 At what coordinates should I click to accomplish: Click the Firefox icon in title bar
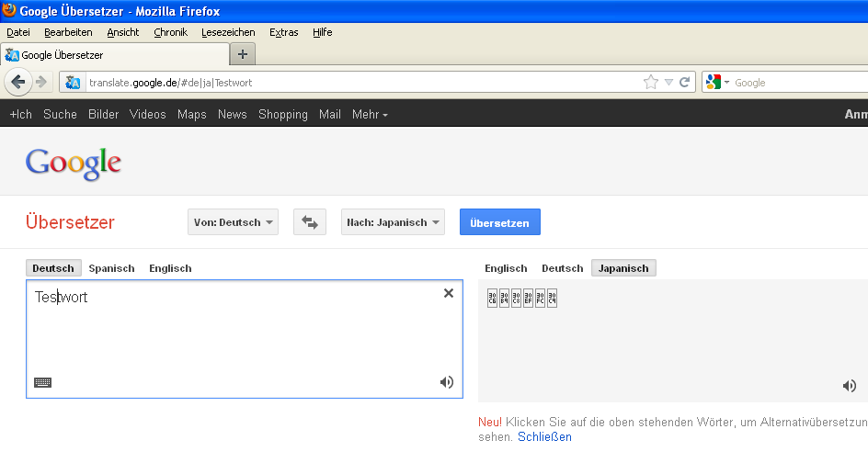point(9,10)
